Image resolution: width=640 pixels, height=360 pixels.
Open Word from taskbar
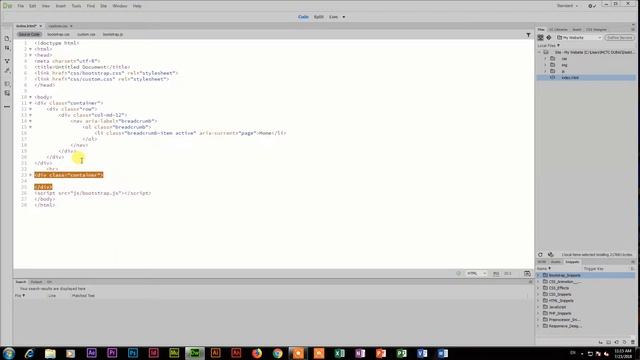[x=443, y=353]
